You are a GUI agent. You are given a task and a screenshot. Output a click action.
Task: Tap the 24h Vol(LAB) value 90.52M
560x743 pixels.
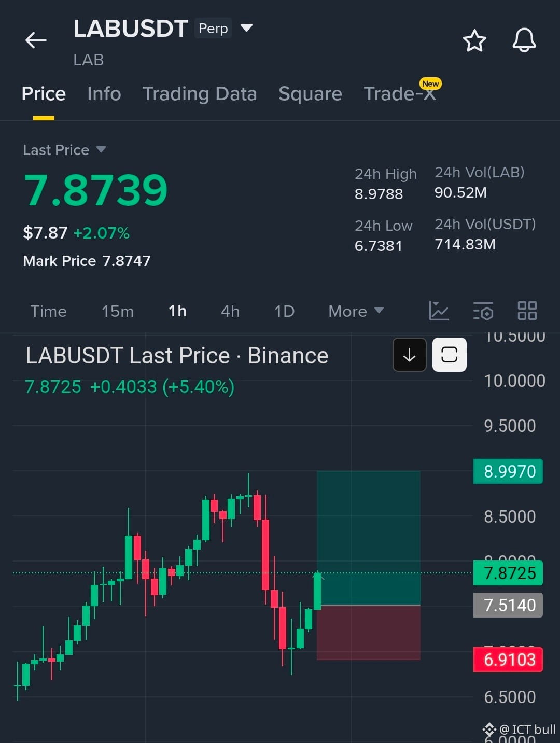click(460, 193)
